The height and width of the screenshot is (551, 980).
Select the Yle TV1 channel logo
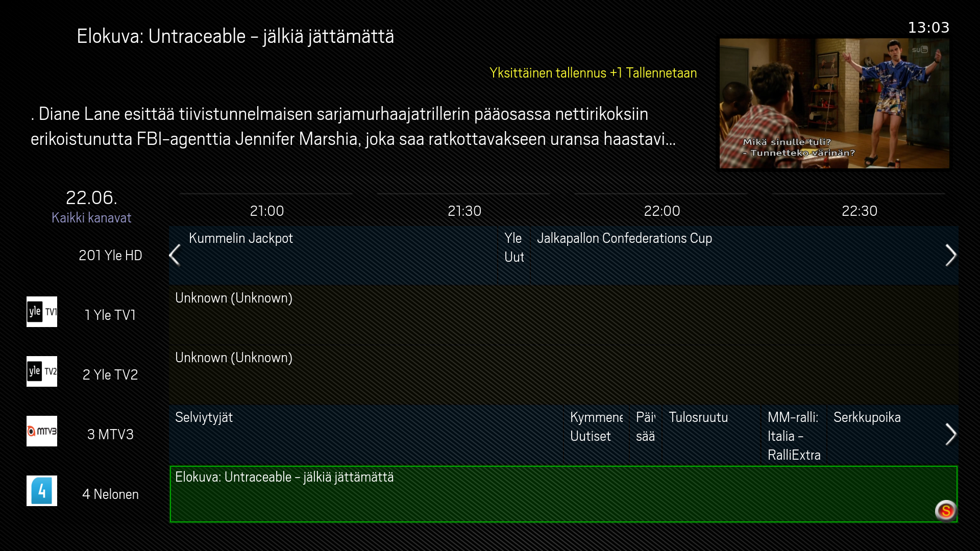point(42,312)
